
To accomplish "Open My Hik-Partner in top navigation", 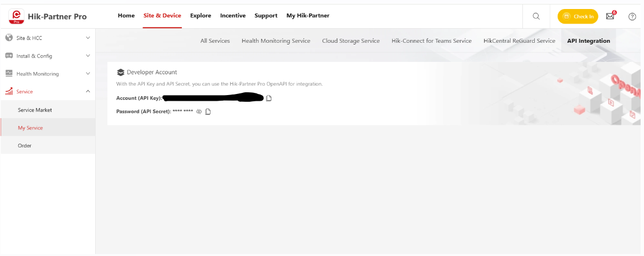I will coord(307,16).
